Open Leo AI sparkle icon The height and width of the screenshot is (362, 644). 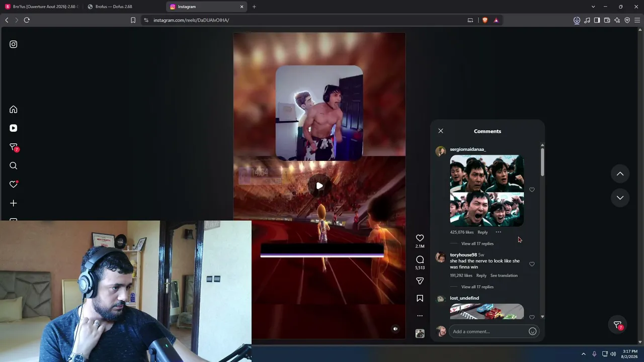tap(617, 20)
